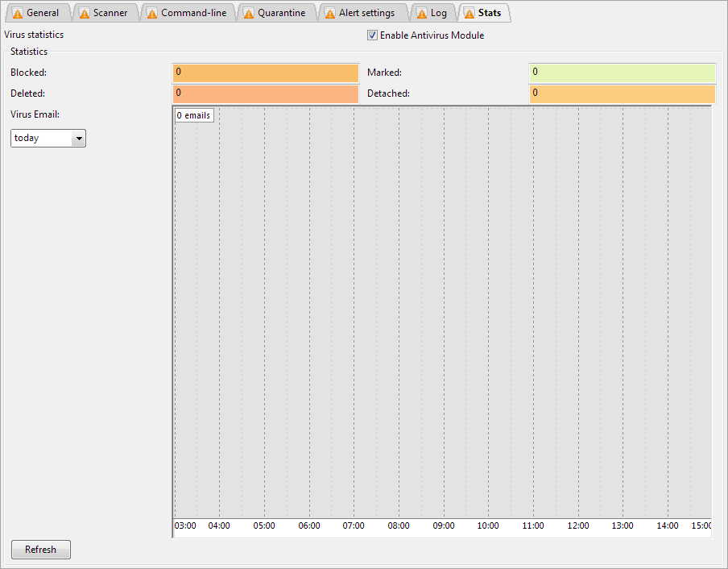
Task: Click the Detached count field
Action: [622, 93]
